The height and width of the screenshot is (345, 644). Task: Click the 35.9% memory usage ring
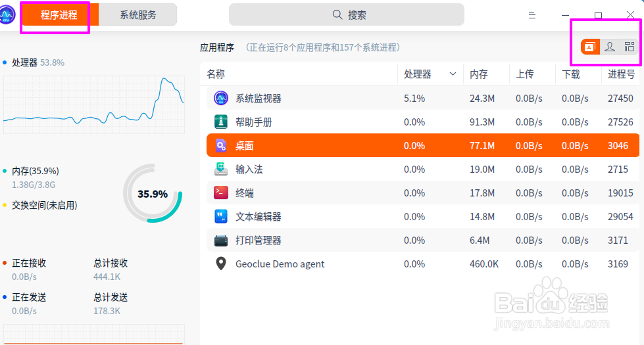[x=153, y=194]
